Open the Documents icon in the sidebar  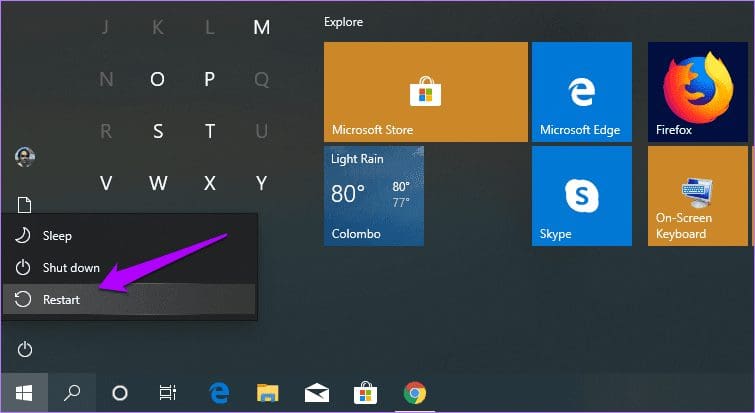[x=25, y=205]
